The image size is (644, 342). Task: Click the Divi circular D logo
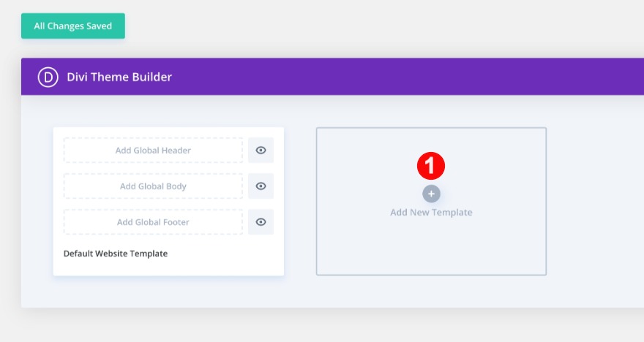click(48, 77)
